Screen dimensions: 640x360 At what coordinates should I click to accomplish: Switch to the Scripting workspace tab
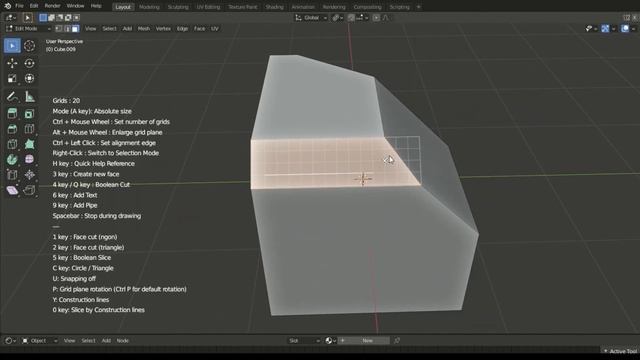pos(399,7)
